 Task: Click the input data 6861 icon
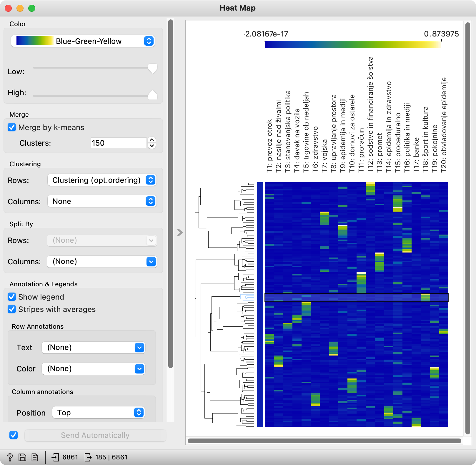click(55, 457)
